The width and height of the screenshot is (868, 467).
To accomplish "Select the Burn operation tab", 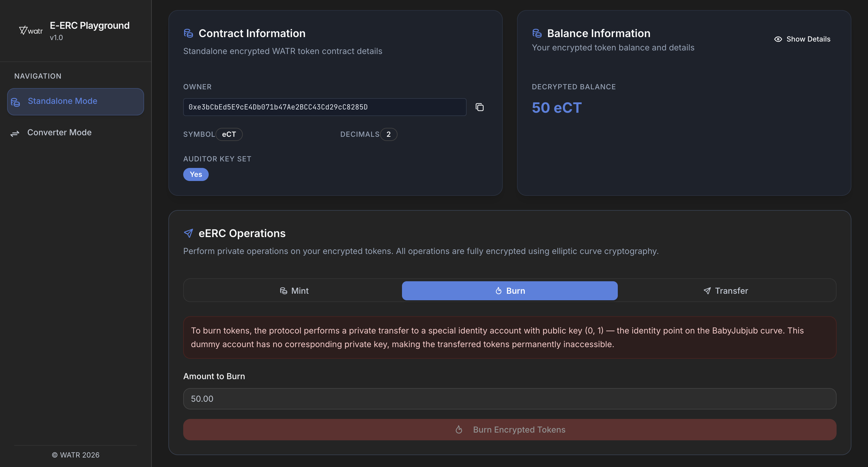I will pyautogui.click(x=510, y=291).
